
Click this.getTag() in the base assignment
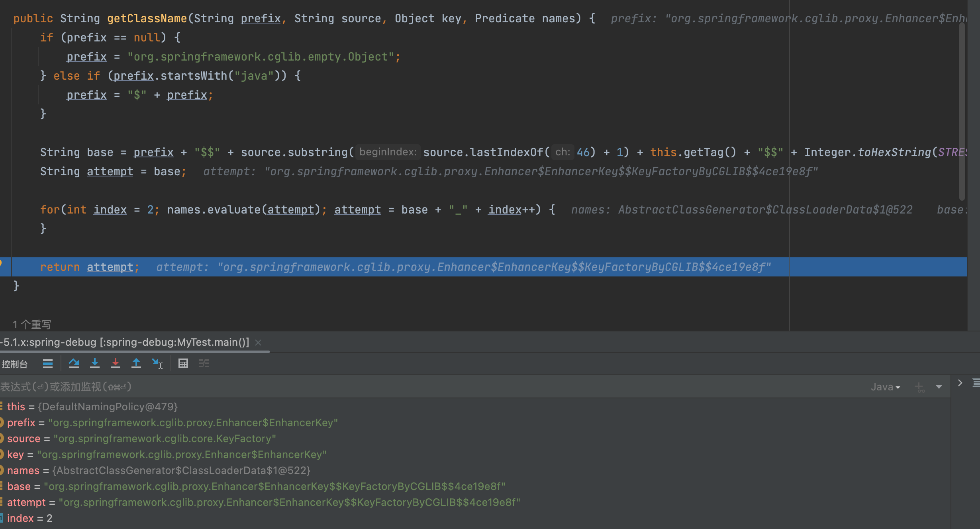693,153
